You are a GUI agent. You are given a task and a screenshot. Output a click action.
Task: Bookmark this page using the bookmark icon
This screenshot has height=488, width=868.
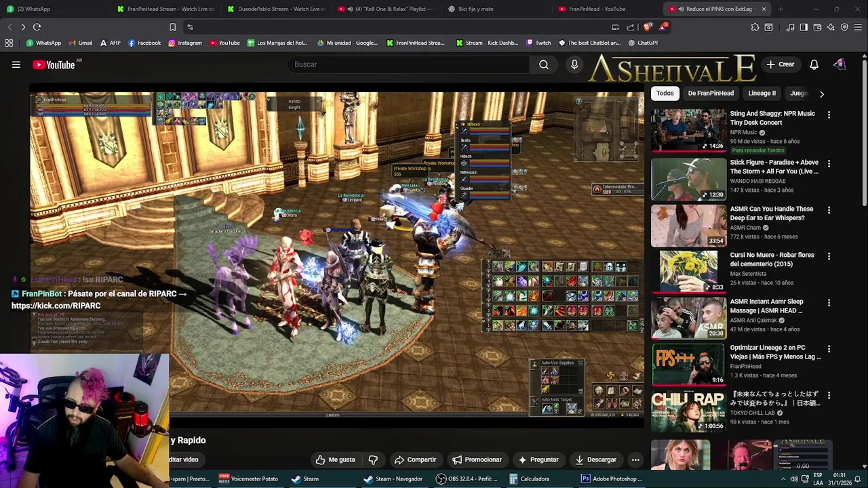tap(172, 27)
